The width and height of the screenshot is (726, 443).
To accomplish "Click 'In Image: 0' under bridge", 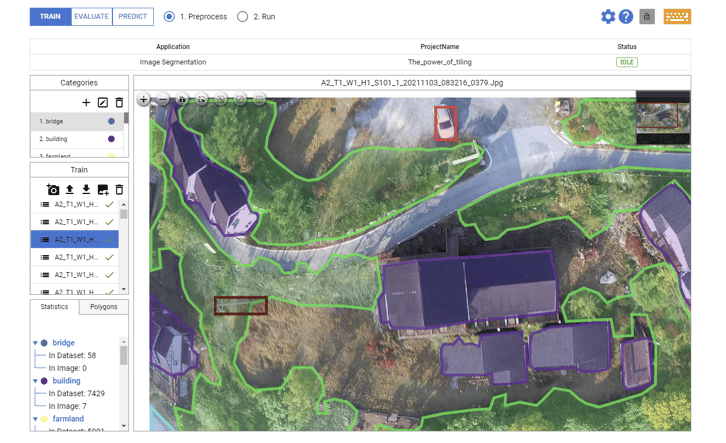I will [68, 368].
